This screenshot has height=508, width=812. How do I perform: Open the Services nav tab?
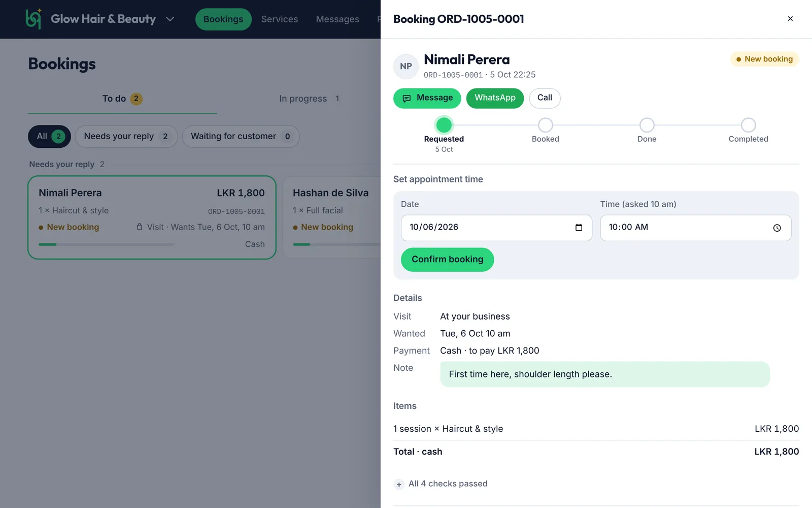click(280, 19)
